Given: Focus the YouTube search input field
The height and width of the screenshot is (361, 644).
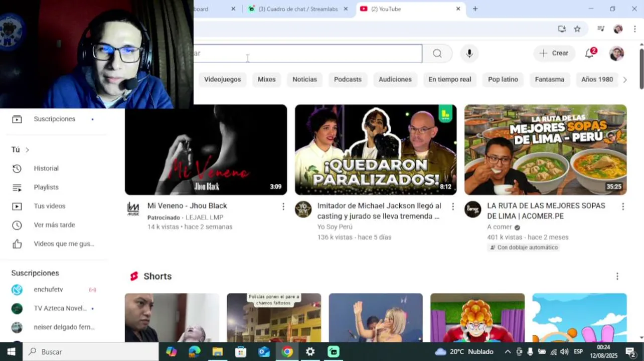Looking at the screenshot, I should point(307,54).
